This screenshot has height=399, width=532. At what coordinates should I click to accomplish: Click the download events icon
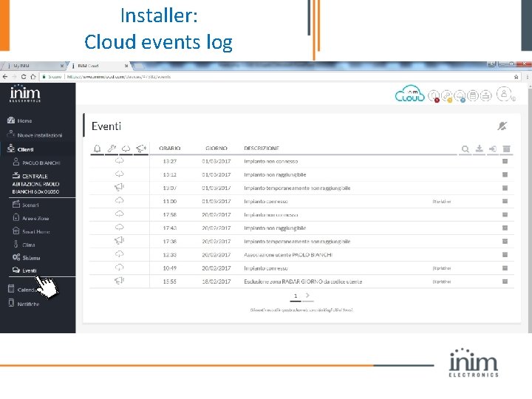click(479, 149)
